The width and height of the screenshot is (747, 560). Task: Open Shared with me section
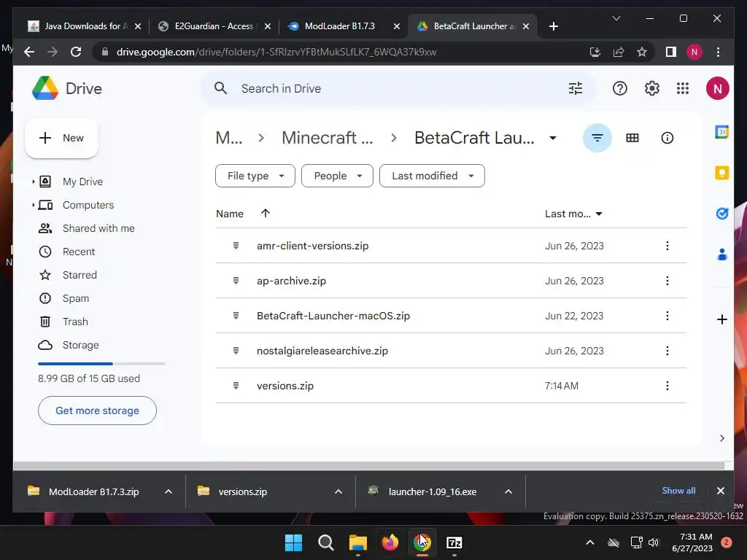pyautogui.click(x=98, y=228)
